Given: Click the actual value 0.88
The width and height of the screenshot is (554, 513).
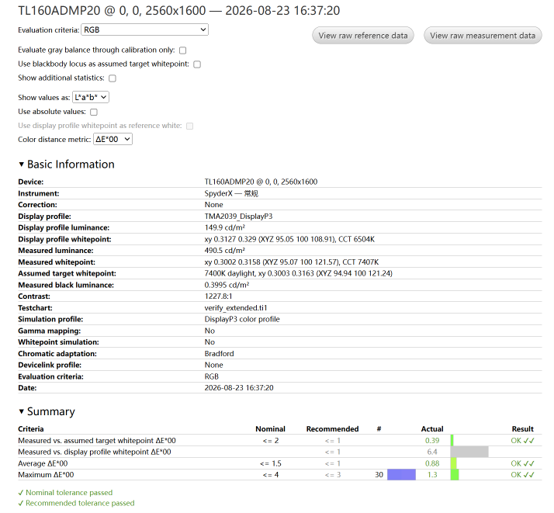Looking at the screenshot, I should [432, 463].
